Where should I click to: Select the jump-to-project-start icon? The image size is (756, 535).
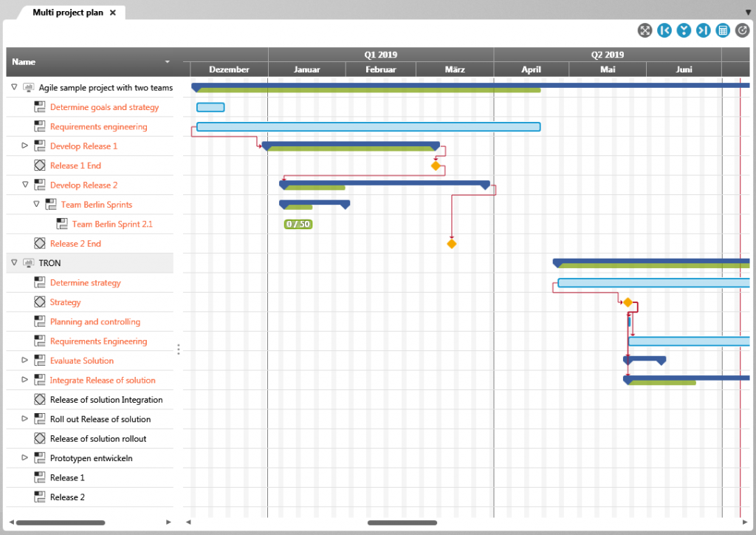point(664,30)
